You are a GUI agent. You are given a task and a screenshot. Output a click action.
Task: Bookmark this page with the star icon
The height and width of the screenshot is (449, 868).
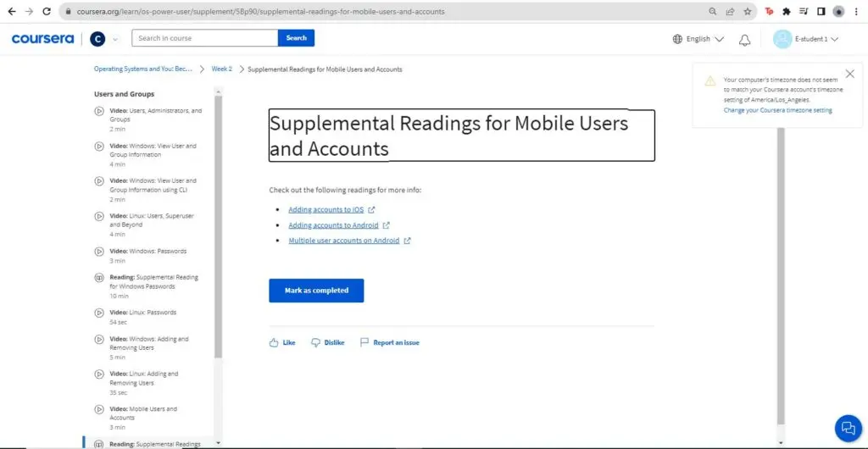point(748,11)
